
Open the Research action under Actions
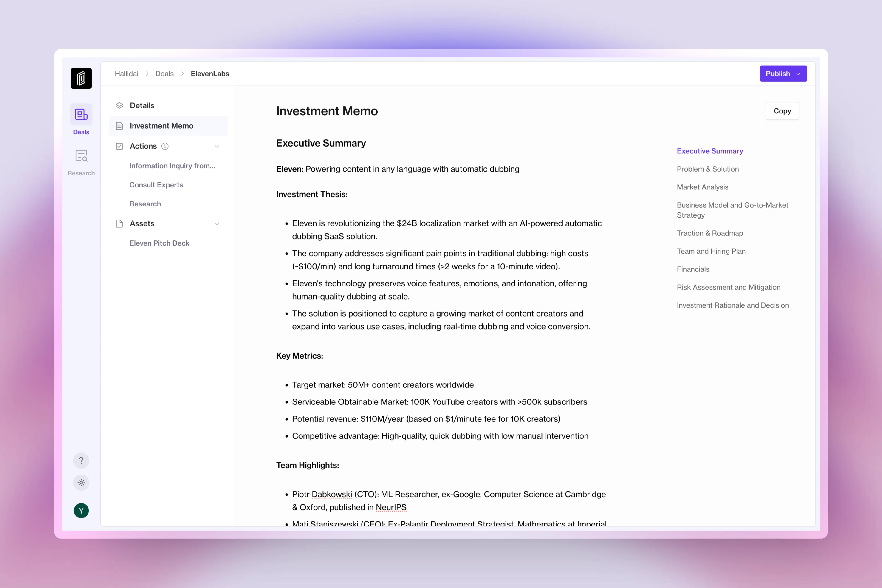click(x=145, y=204)
